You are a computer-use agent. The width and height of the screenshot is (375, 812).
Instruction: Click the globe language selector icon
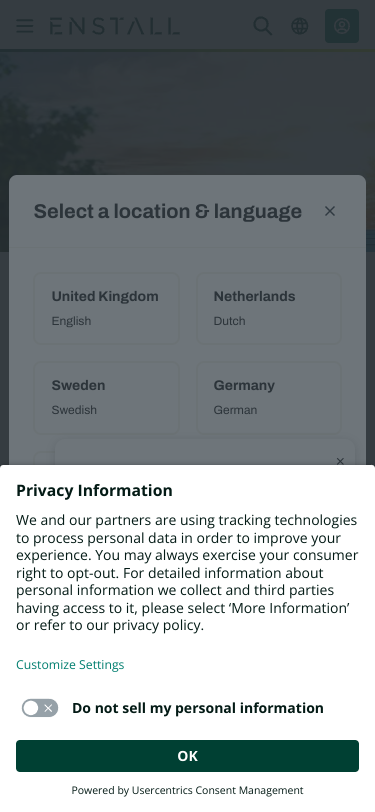[299, 26]
